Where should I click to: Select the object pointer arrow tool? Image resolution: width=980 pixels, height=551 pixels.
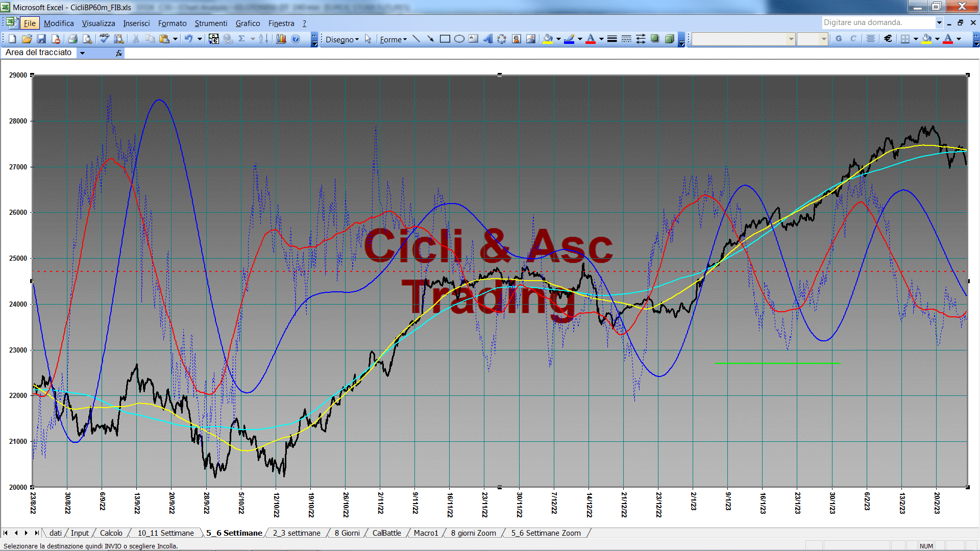pyautogui.click(x=368, y=39)
